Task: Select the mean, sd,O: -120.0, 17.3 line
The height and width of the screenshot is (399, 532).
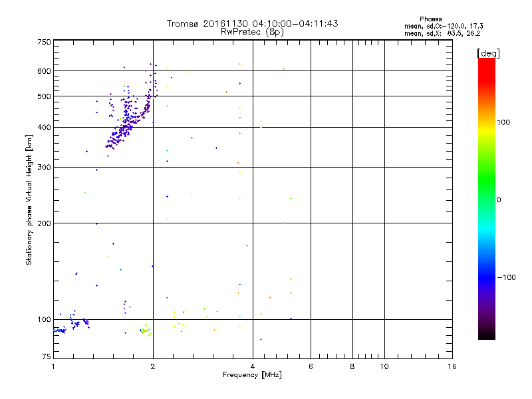Action: [x=444, y=26]
